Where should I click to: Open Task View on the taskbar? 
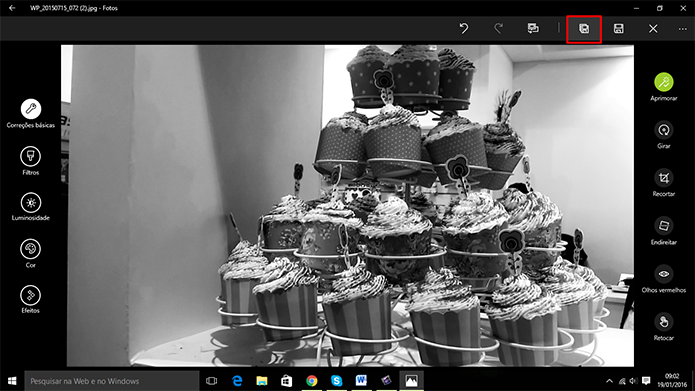click(212, 381)
